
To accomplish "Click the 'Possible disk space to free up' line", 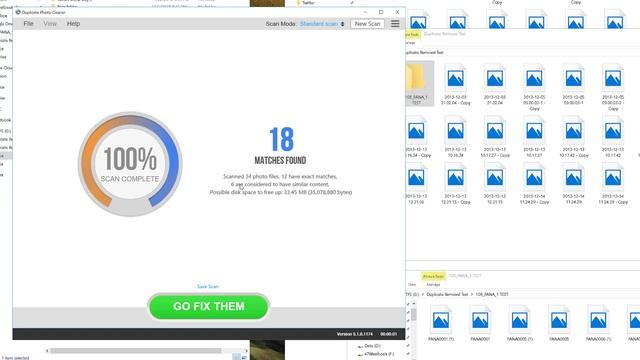I will click(281, 192).
